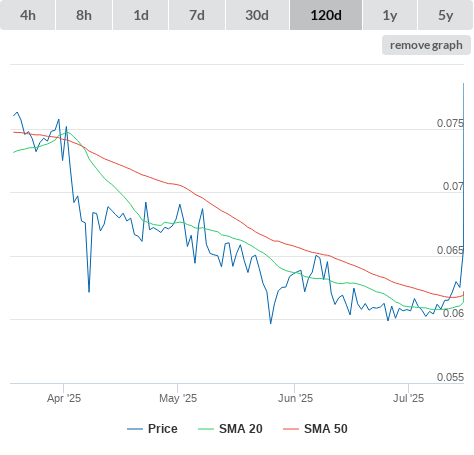Screen dimensions: 474x455
Task: Select the active 120d range tab
Action: (x=326, y=15)
